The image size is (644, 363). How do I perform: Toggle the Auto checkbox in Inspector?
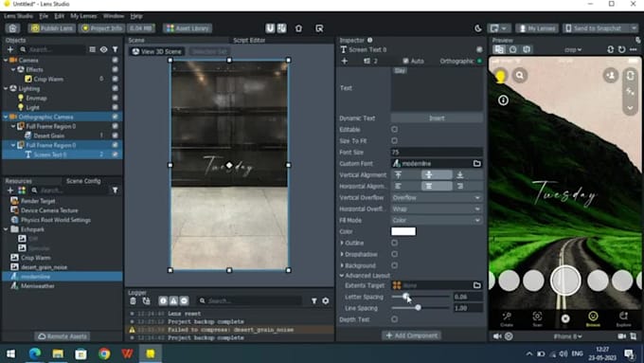click(x=405, y=61)
